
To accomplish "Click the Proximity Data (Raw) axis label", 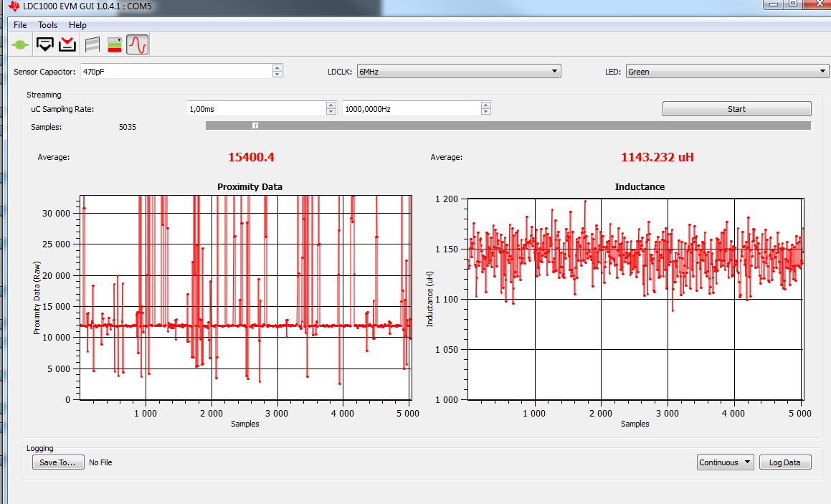I will (x=37, y=298).
